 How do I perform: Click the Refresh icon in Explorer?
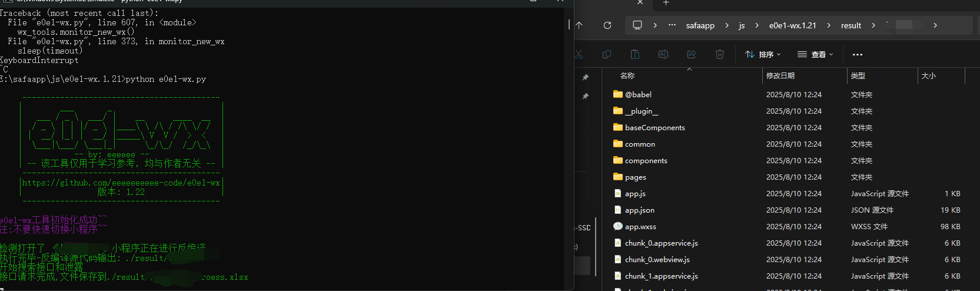(607, 25)
